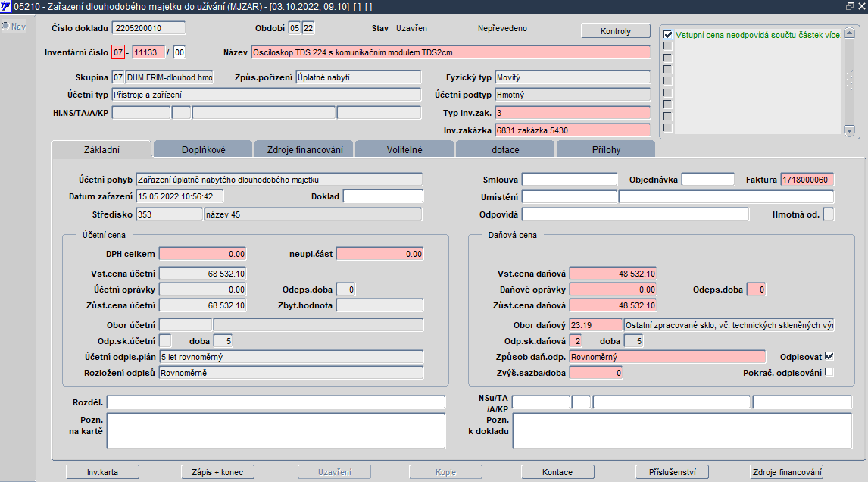Click Způs.pořízení field Úplatné nabytí
Viewport: 868px width, 482px height.
[x=358, y=77]
